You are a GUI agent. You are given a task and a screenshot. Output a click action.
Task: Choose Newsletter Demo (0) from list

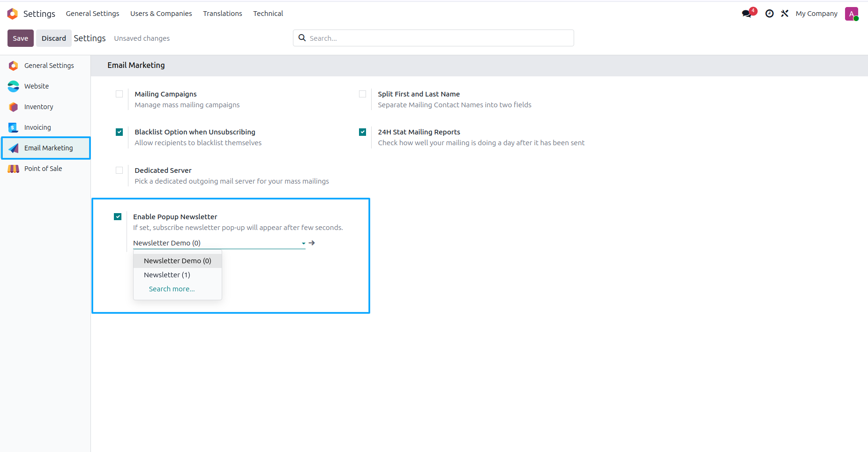(178, 261)
